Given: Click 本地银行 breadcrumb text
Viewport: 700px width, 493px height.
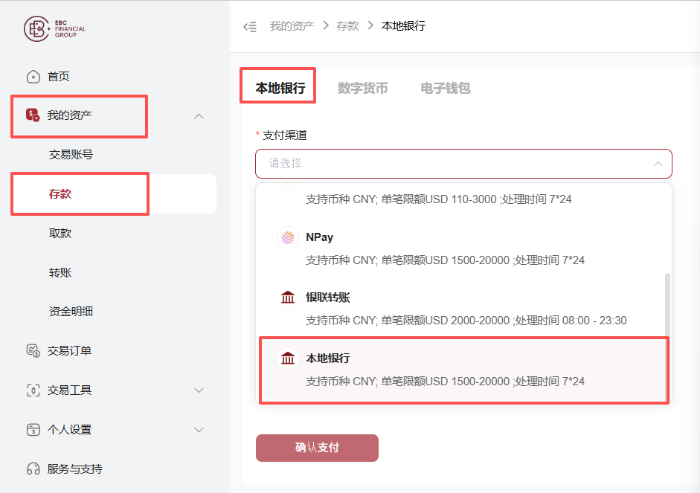Looking at the screenshot, I should 403,26.
